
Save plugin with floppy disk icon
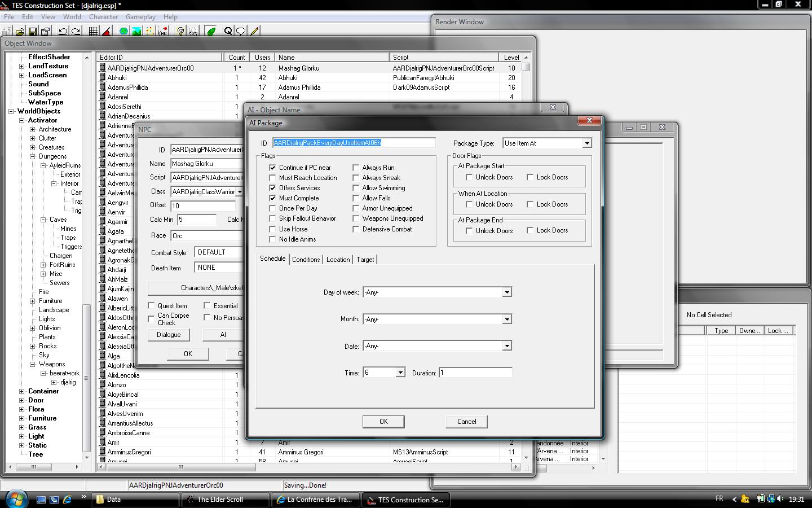tap(32, 31)
